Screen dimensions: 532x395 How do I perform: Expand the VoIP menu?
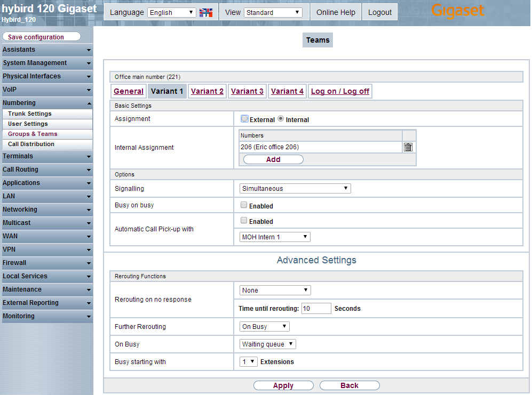pos(46,90)
